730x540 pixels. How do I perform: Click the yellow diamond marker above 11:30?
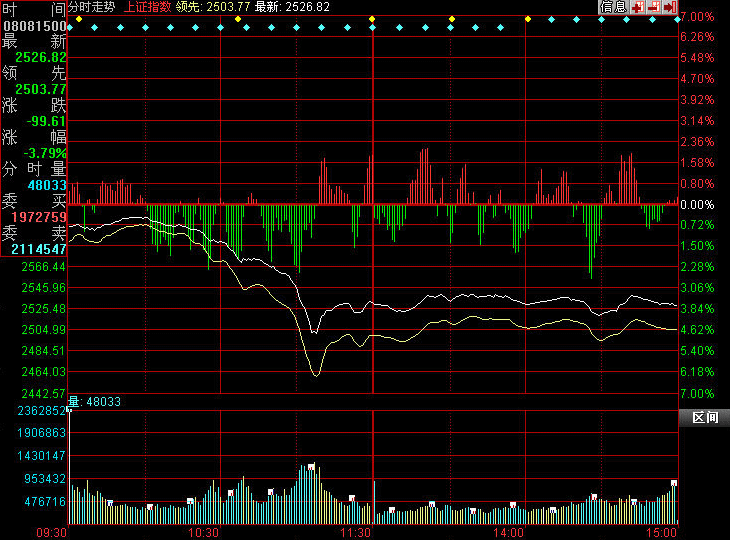[x=372, y=19]
